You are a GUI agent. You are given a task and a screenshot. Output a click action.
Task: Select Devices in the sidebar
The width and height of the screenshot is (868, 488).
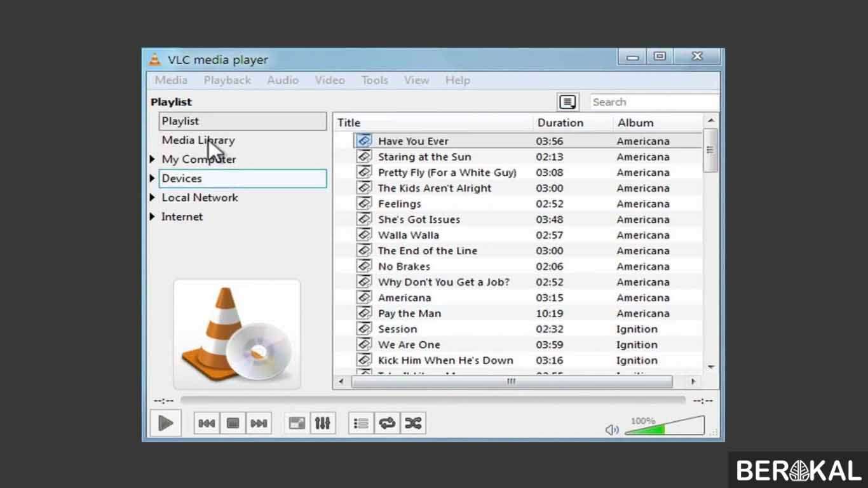tap(182, 178)
